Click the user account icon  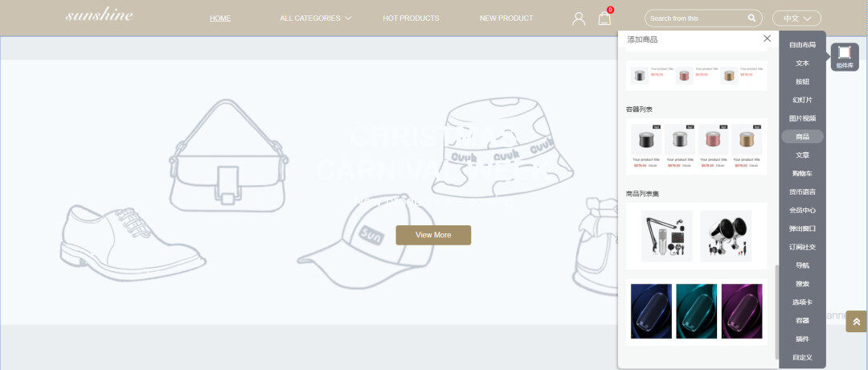tap(579, 18)
